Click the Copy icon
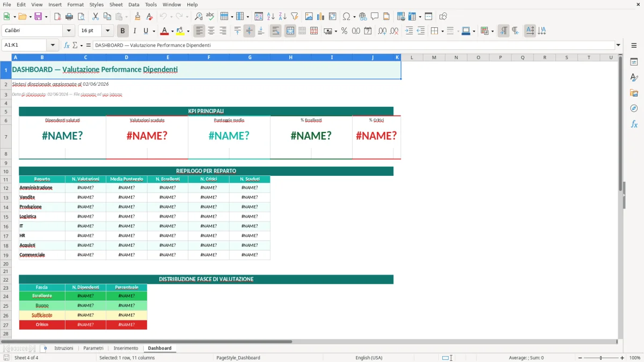 click(x=107, y=17)
